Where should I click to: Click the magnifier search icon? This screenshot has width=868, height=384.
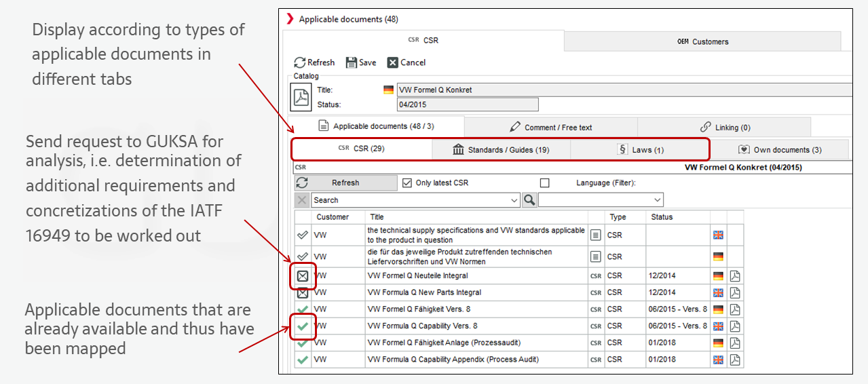point(529,200)
